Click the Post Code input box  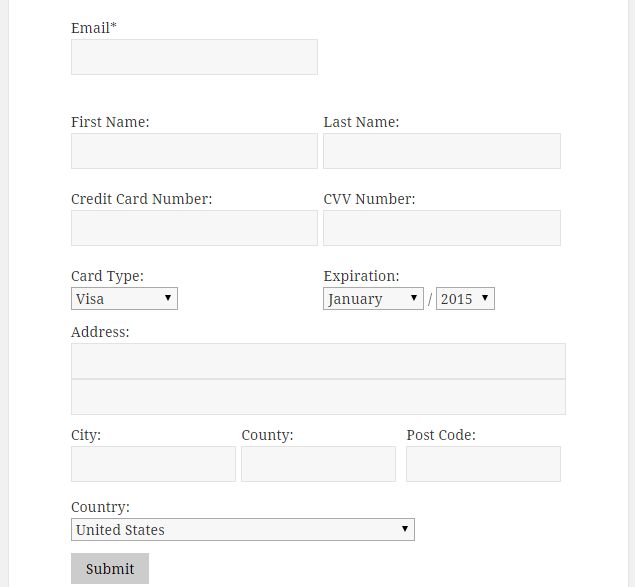pos(484,464)
